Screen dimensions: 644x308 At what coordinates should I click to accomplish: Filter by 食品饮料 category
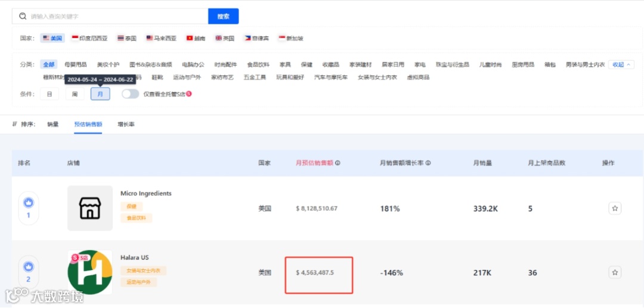[258, 64]
